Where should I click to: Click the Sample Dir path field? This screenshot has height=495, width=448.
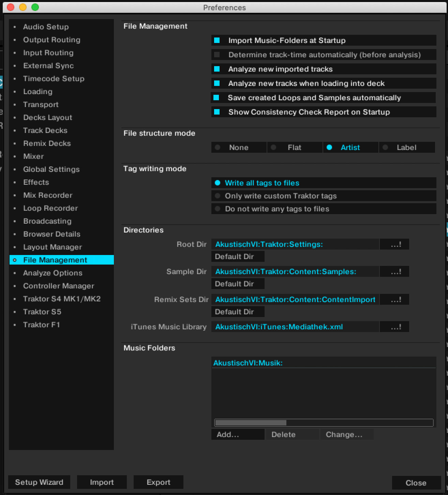click(295, 272)
